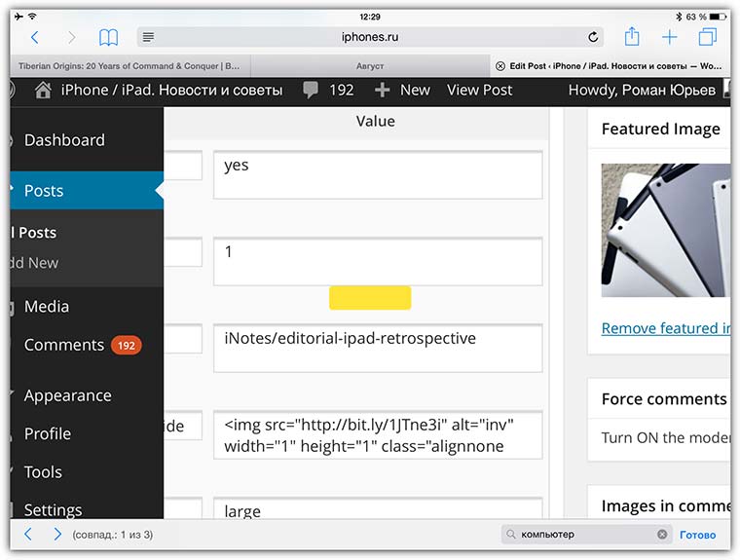Click the Images in comments panel header
This screenshot has height=560, width=740.
pos(665,506)
